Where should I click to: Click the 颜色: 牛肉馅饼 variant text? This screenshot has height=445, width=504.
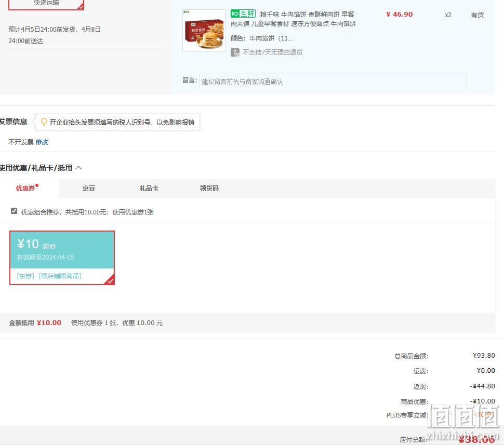[262, 38]
